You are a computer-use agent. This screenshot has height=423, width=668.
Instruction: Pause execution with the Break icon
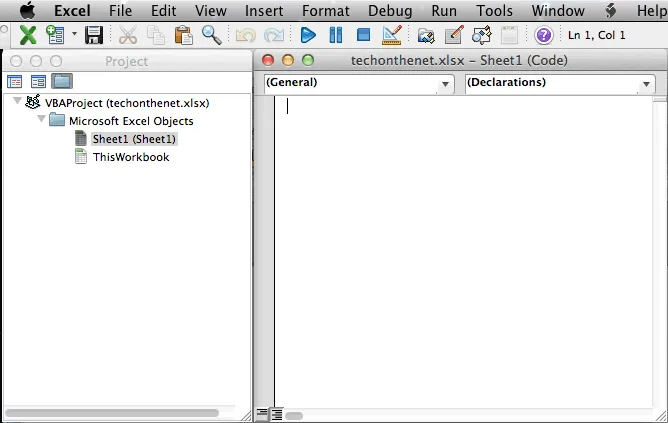(x=336, y=35)
